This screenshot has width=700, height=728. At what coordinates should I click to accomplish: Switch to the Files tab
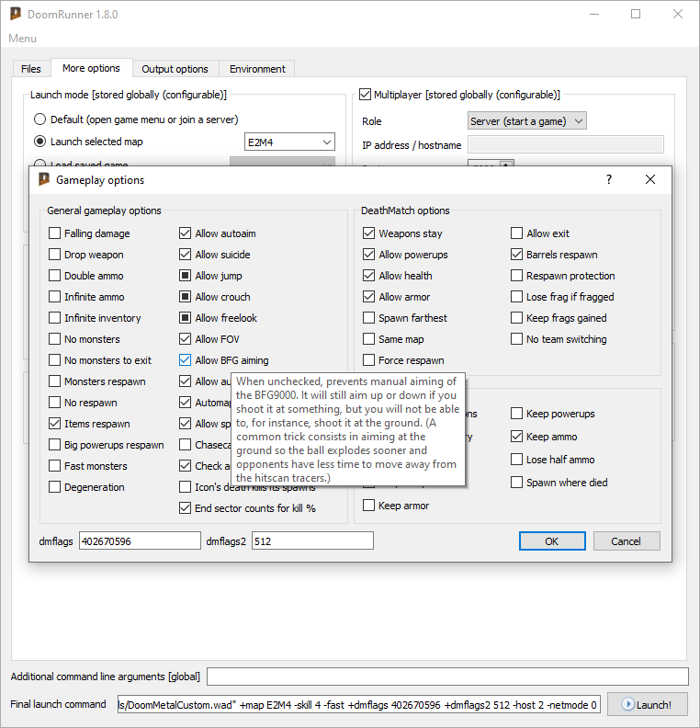click(x=31, y=69)
